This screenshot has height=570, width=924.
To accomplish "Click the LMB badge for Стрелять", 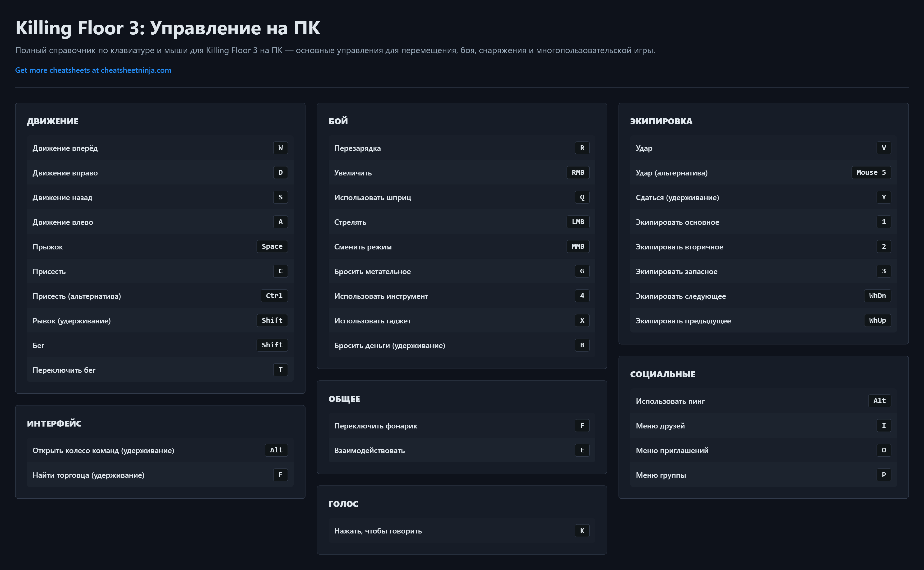I will point(577,222).
